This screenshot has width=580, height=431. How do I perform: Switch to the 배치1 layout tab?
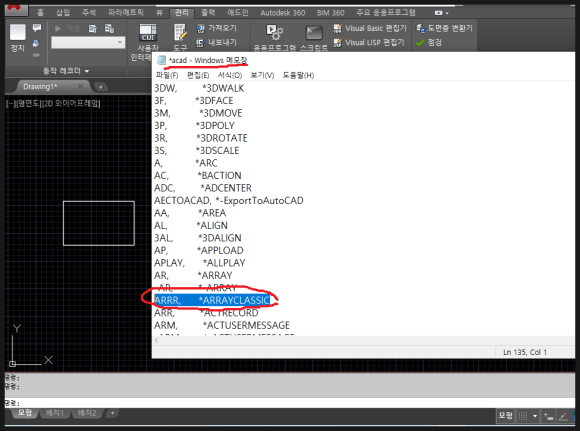pyautogui.click(x=55, y=413)
